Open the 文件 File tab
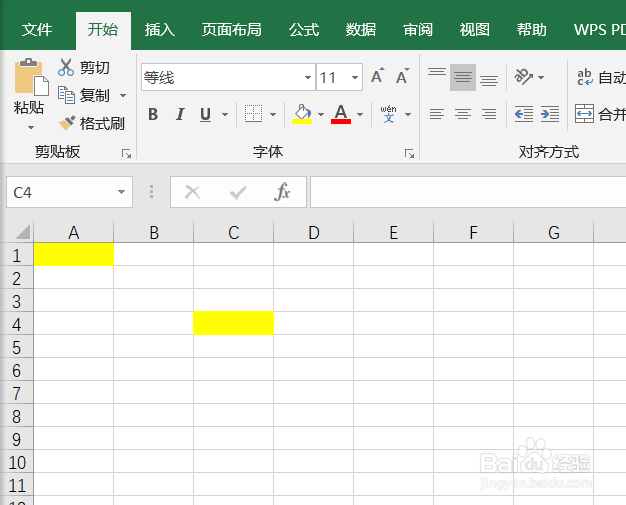This screenshot has height=505, width=626. point(37,30)
